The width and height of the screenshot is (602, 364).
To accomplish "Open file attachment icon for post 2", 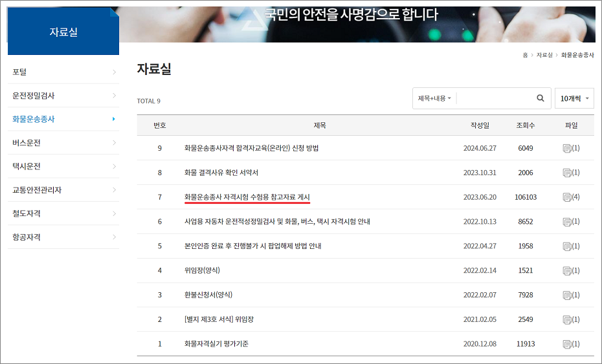I will pyautogui.click(x=567, y=319).
